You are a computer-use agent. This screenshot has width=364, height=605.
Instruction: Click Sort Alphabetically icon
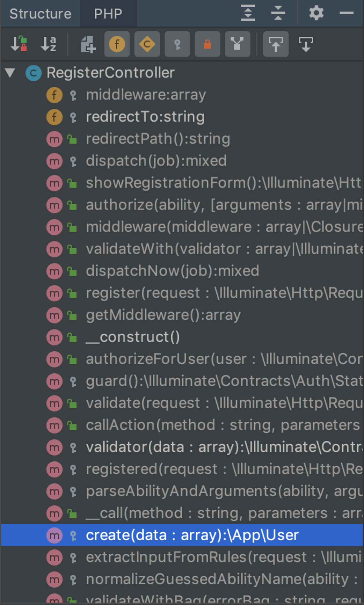[48, 44]
